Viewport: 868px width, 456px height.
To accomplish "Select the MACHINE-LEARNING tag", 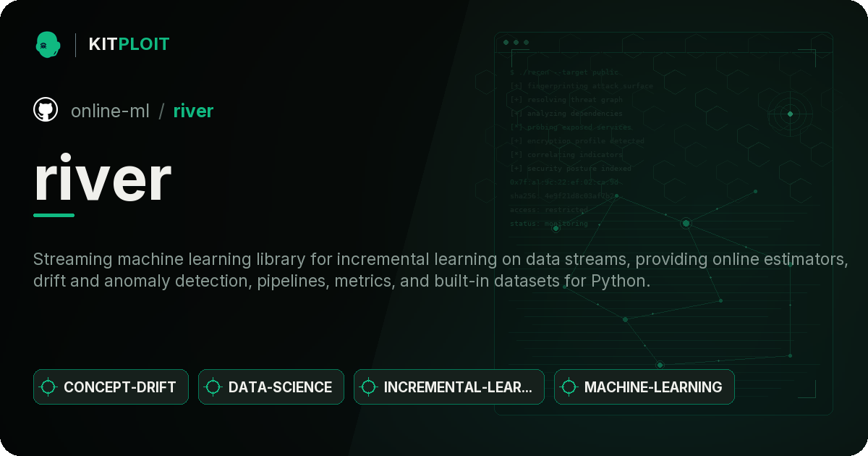I will click(644, 387).
